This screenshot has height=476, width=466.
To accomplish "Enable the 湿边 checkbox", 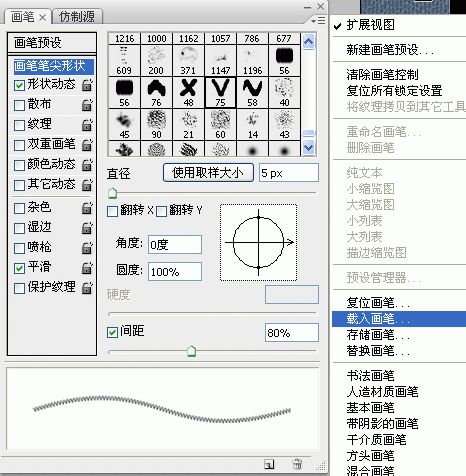I will click(19, 228).
